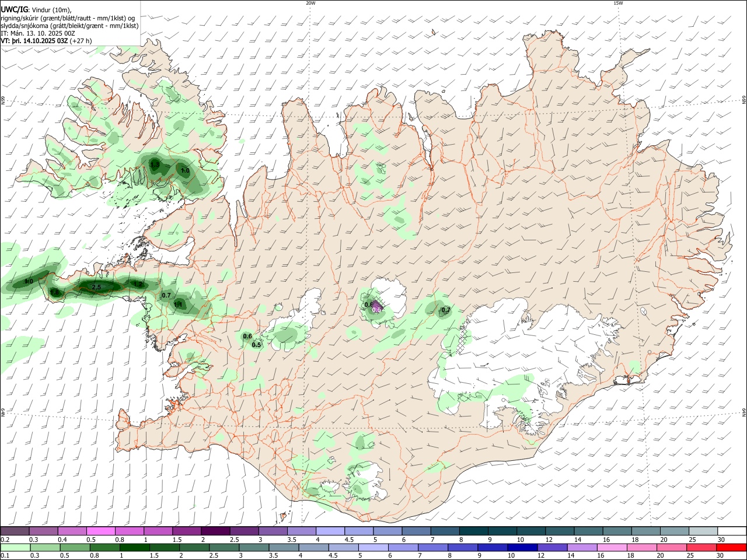This screenshot has height=560, width=747.
Task: Click the '0.4' label on the upper scale
Action: pyautogui.click(x=62, y=540)
